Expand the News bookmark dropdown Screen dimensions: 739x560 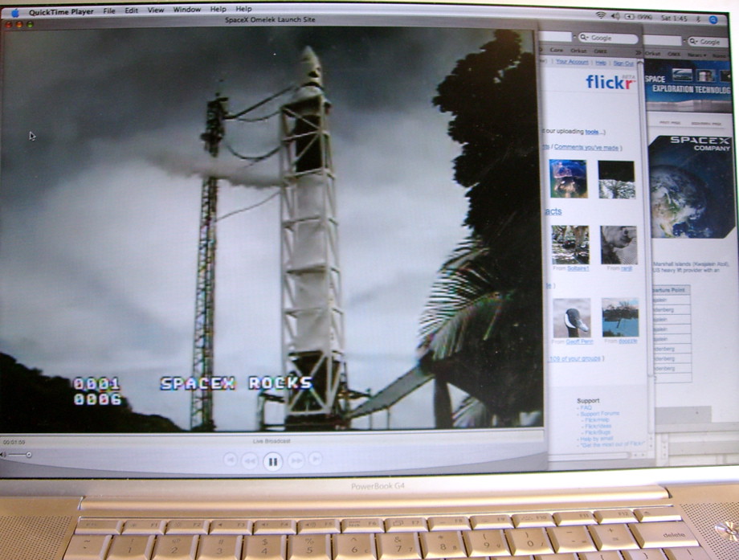pyautogui.click(x=696, y=55)
